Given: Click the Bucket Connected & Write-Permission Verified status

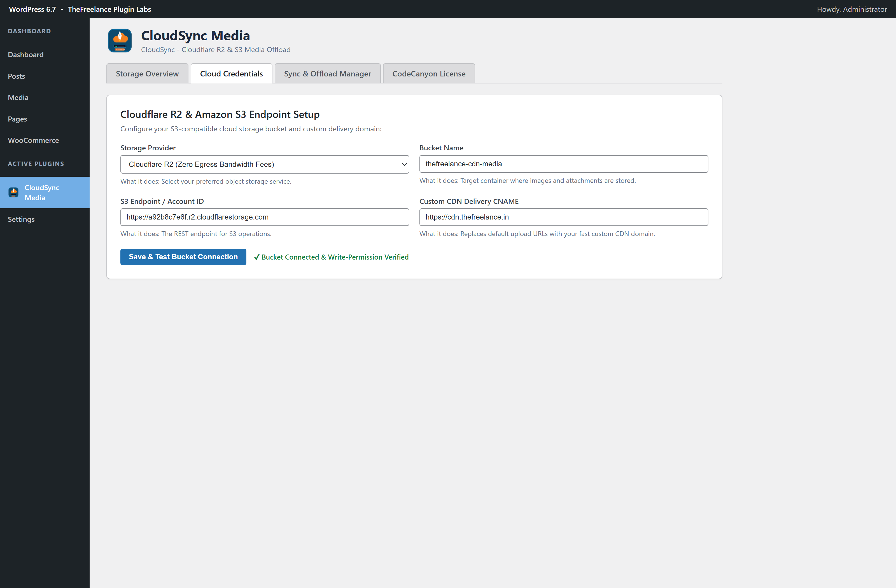Looking at the screenshot, I should coord(331,257).
